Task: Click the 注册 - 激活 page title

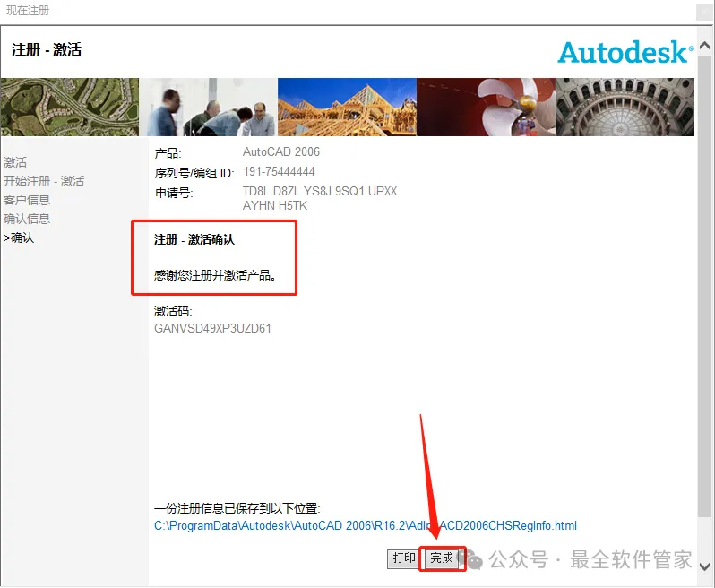Action: 47,49
